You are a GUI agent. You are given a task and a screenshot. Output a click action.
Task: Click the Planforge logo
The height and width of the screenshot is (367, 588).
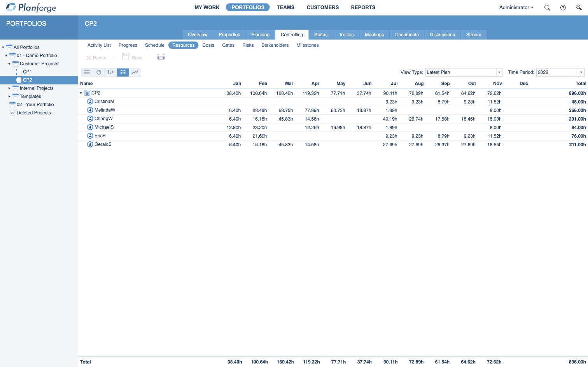[31, 7]
